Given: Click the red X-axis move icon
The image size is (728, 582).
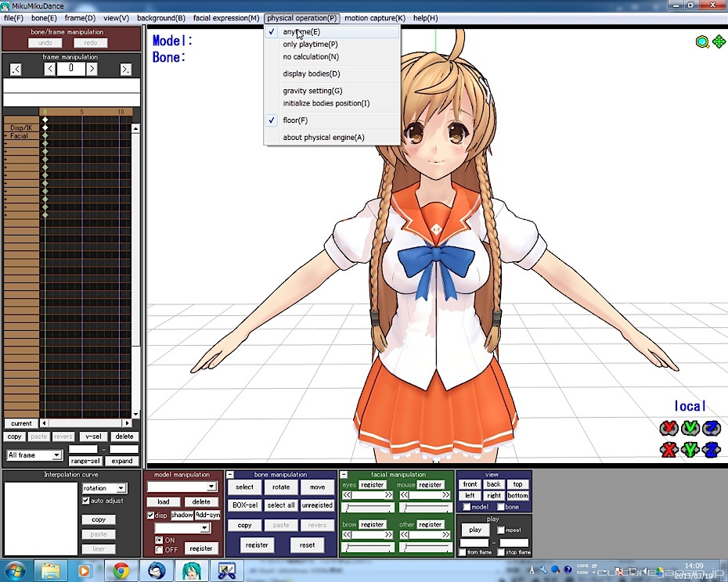Looking at the screenshot, I should pos(668,449).
